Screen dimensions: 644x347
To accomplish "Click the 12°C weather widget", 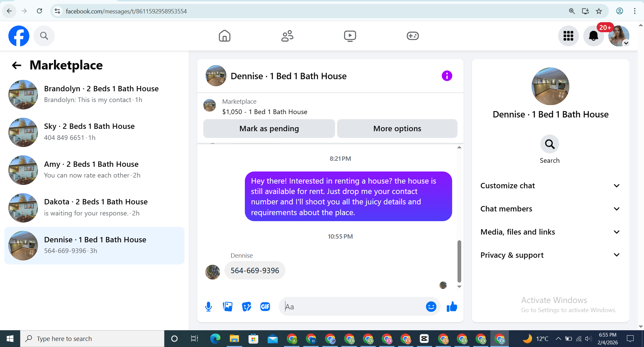I will [x=536, y=339].
